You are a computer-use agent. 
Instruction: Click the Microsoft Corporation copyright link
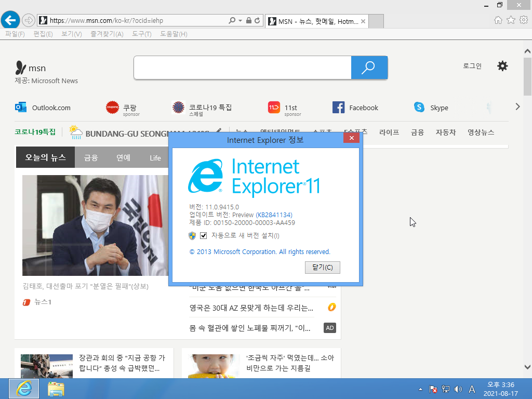click(x=260, y=252)
